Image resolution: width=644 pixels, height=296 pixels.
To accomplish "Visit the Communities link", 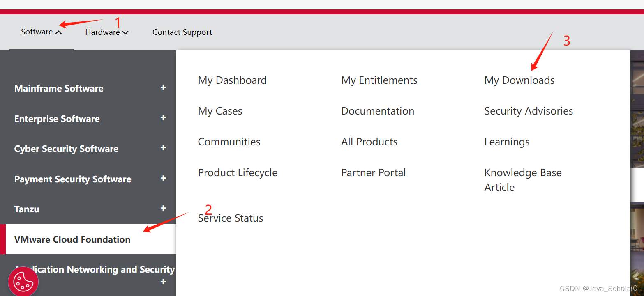I will click(x=229, y=142).
